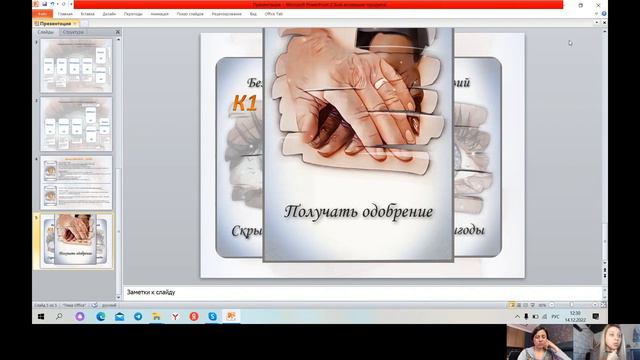Click the Тема Office theme name in status bar
640x360 pixels.
coord(74,305)
